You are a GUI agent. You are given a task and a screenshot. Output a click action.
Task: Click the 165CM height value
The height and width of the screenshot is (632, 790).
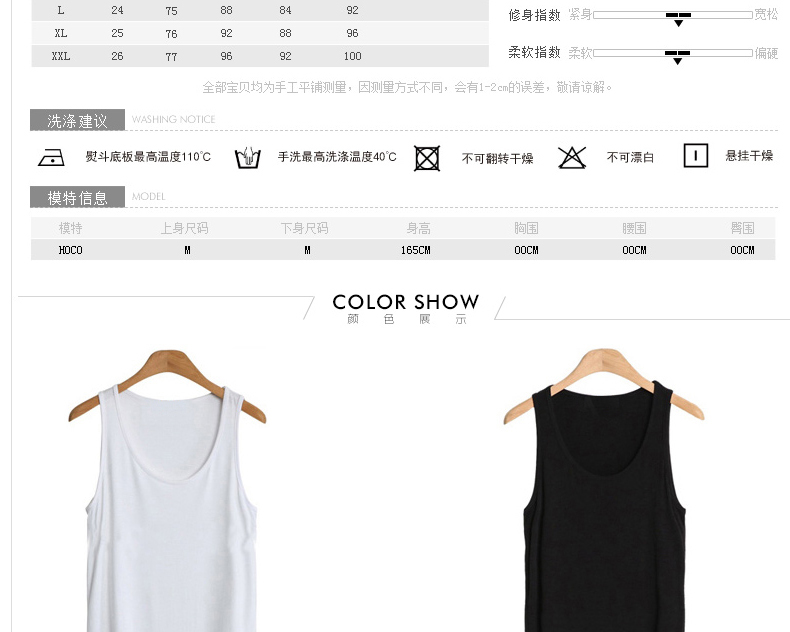(415, 250)
